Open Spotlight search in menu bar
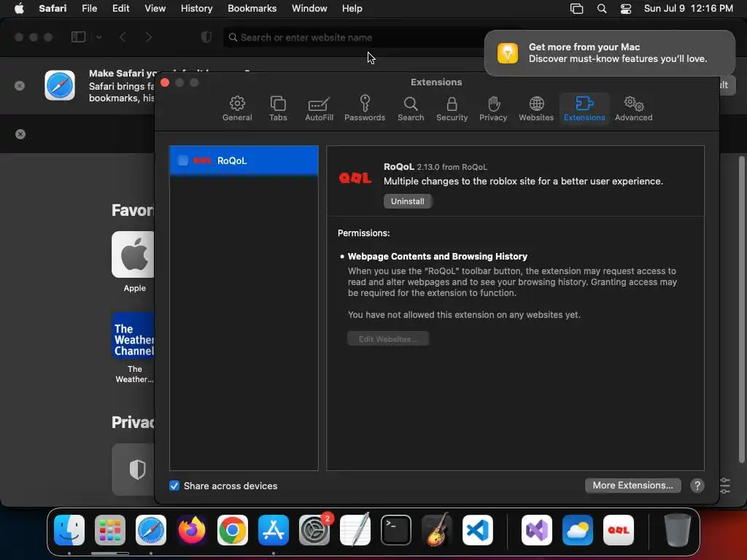Image resolution: width=747 pixels, height=560 pixels. pos(602,9)
